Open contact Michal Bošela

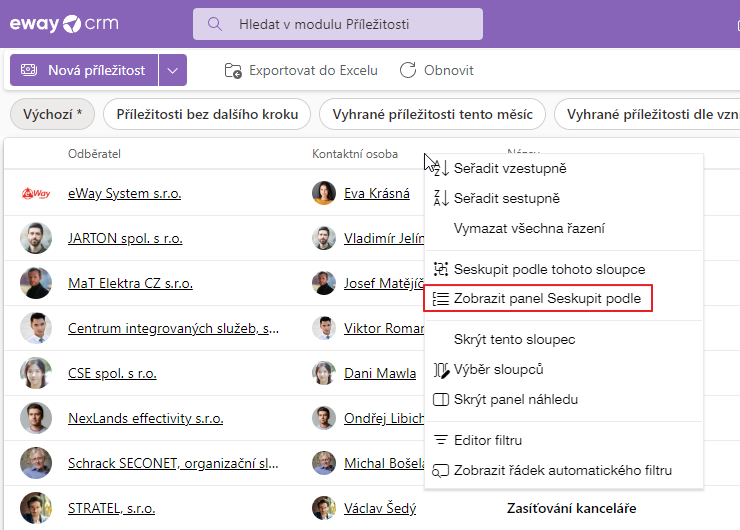[x=384, y=463]
